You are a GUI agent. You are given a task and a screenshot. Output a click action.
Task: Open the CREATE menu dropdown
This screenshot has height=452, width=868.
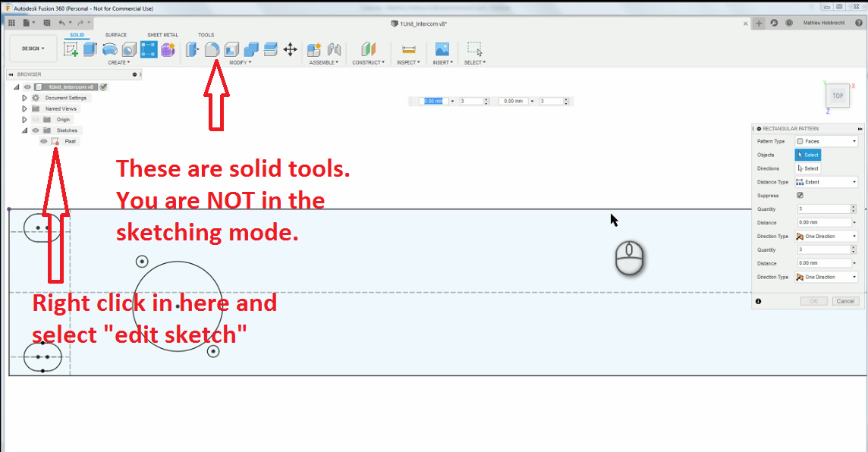click(118, 62)
